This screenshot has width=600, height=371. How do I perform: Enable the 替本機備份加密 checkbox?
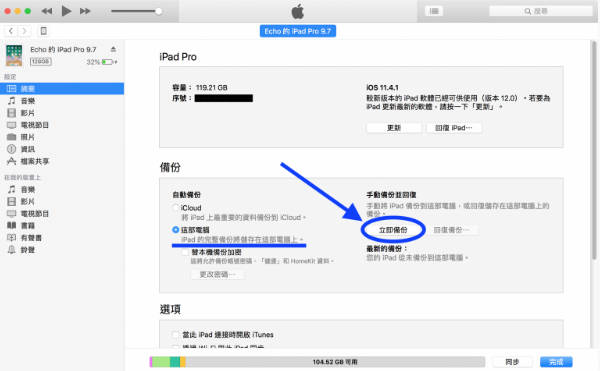(185, 252)
